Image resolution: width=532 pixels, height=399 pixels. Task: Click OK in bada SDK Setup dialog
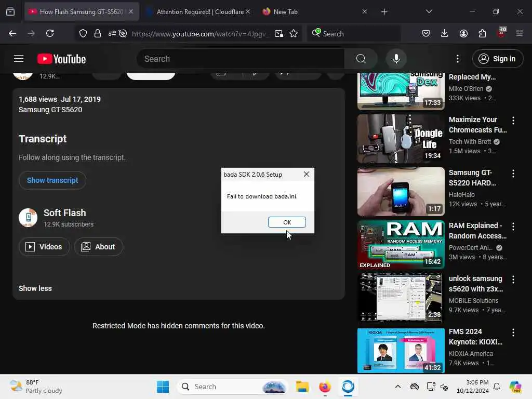click(x=287, y=222)
